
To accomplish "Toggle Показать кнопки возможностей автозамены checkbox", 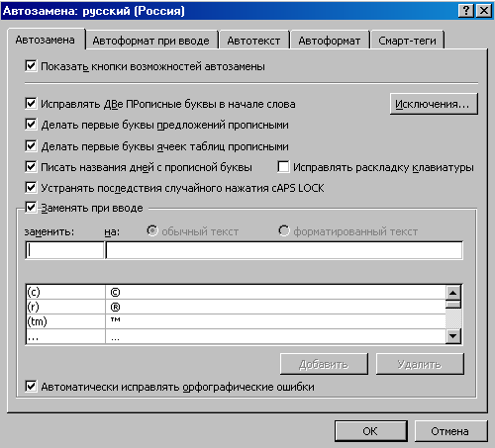I will pyautogui.click(x=31, y=66).
